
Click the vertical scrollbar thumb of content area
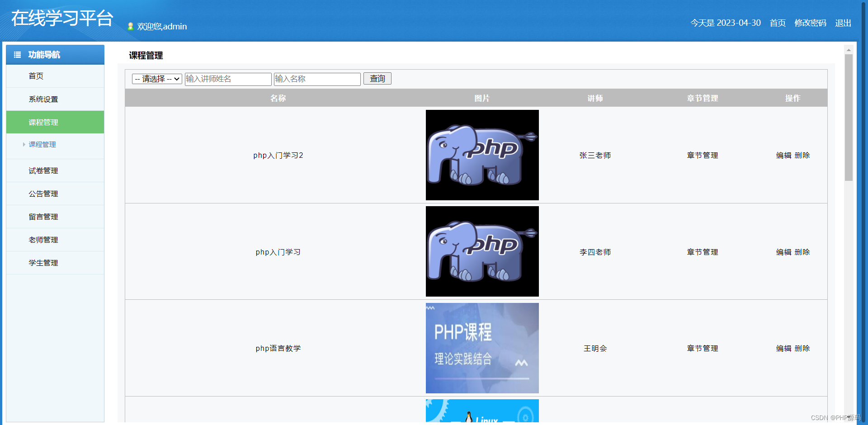click(849, 118)
